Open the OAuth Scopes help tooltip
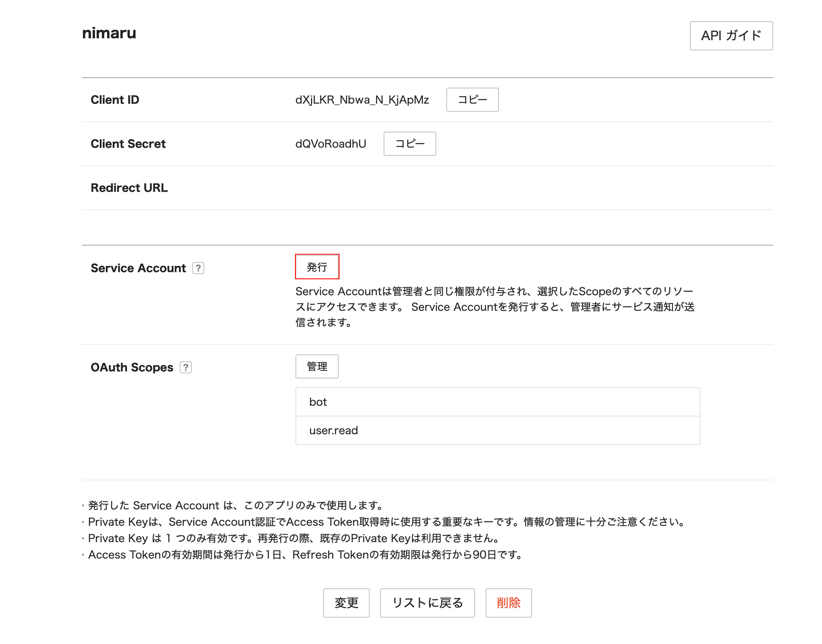822x644 pixels. coord(186,367)
